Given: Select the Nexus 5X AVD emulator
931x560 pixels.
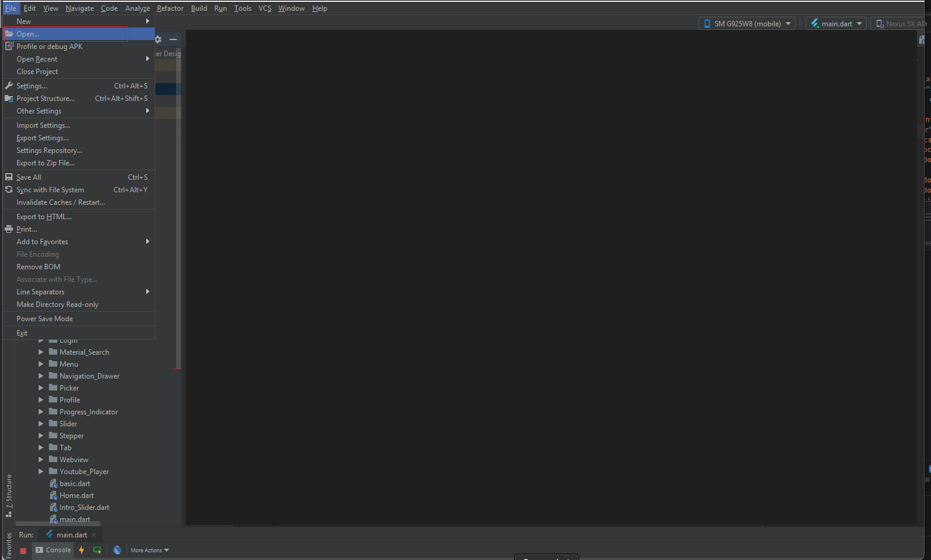Looking at the screenshot, I should coord(901,24).
